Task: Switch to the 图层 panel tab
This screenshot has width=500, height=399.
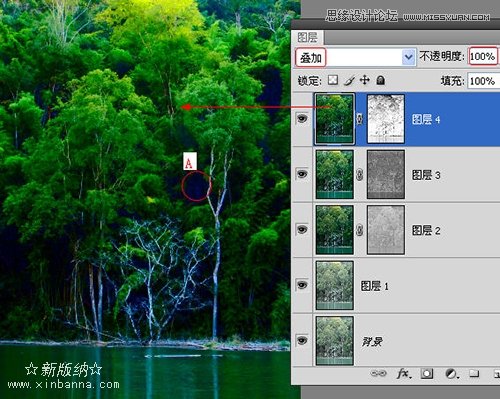Action: 307,37
